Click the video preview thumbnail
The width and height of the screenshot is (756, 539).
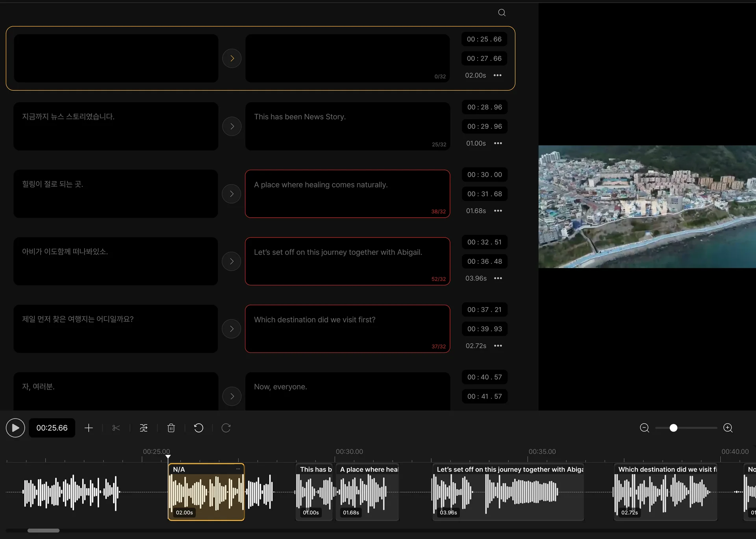click(x=647, y=207)
